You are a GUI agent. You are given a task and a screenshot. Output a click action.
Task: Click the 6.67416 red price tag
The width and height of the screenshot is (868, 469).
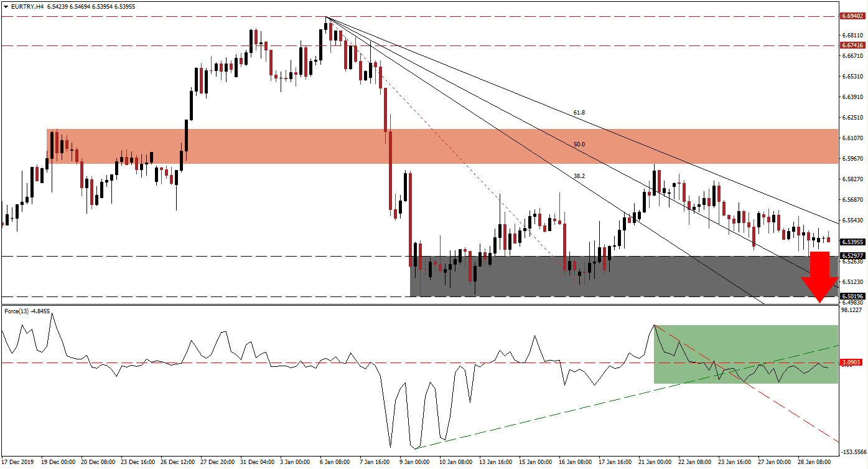[x=851, y=45]
